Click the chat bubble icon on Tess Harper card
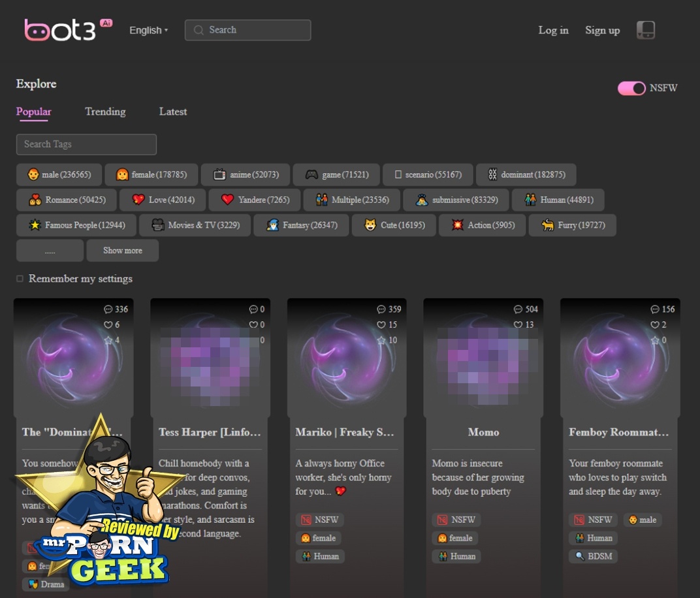The image size is (700, 598). pyautogui.click(x=253, y=309)
